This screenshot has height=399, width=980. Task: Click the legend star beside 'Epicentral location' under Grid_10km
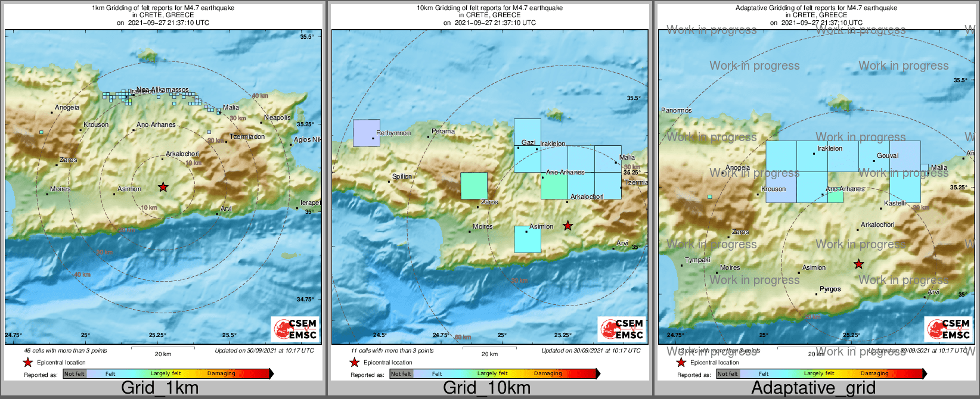coord(354,362)
